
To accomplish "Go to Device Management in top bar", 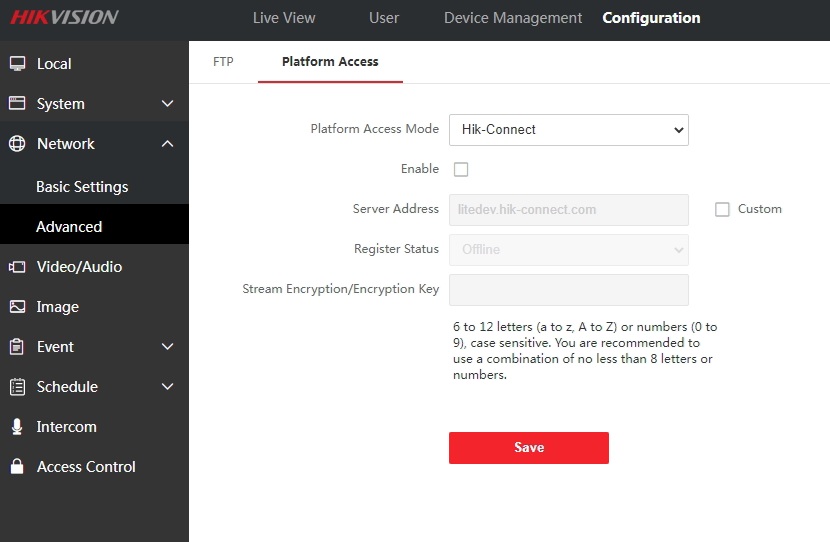I will [x=512, y=18].
